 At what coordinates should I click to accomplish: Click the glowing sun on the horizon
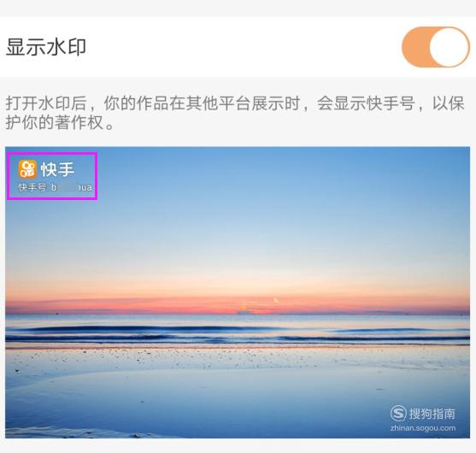pos(256,304)
